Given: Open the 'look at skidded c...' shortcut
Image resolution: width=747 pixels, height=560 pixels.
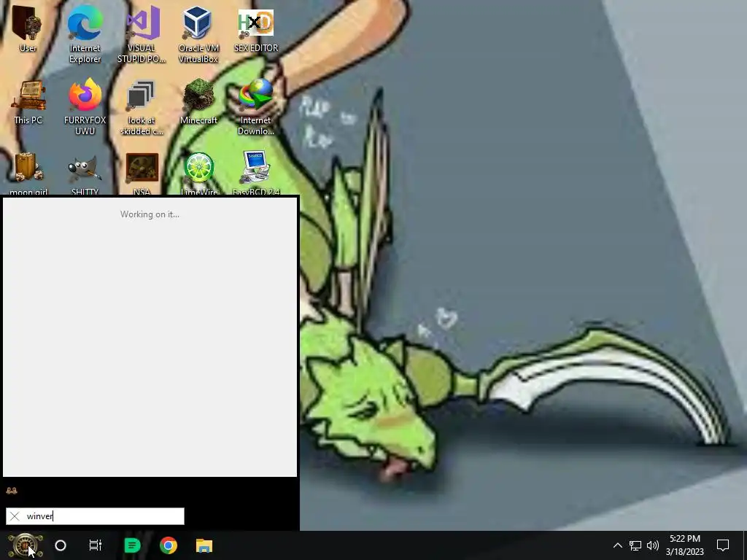Looking at the screenshot, I should 142,107.
